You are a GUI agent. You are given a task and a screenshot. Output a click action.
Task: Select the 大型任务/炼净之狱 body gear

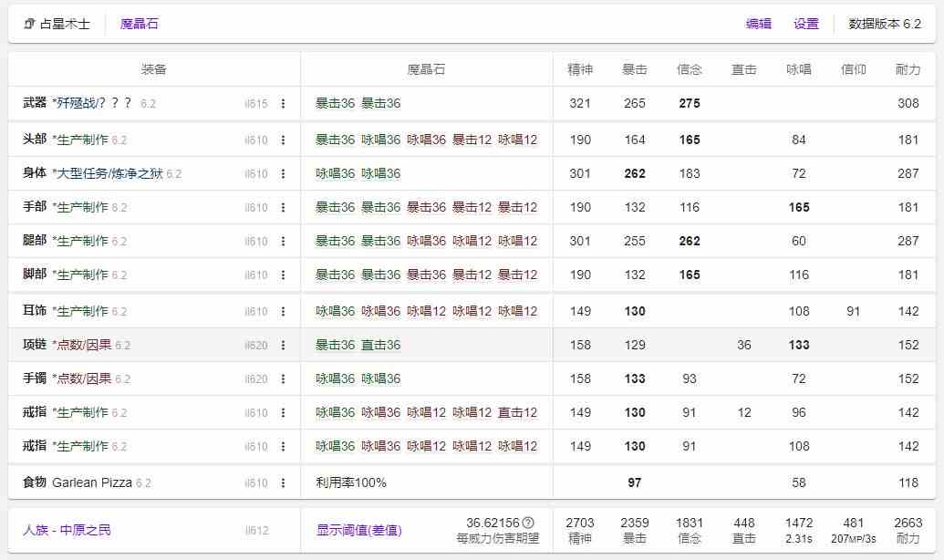click(x=109, y=173)
